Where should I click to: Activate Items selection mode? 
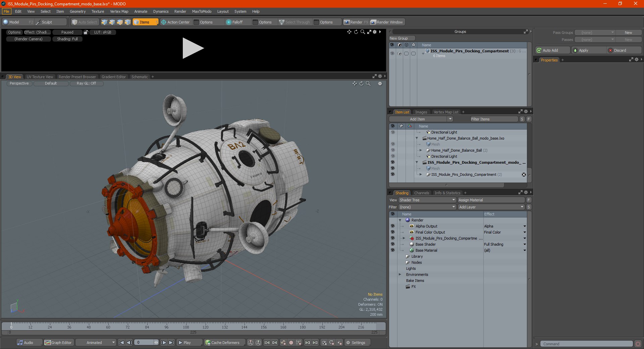145,22
